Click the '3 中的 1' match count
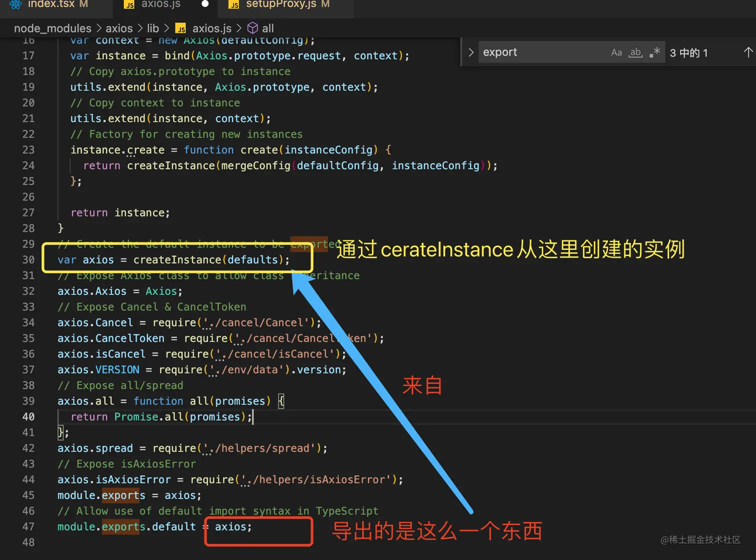 point(689,53)
